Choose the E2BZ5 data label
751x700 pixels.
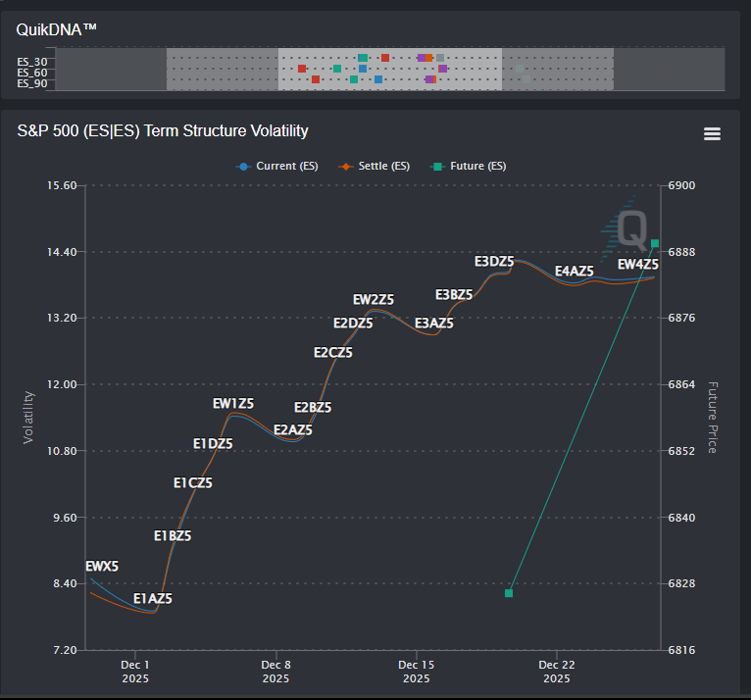pos(313,408)
